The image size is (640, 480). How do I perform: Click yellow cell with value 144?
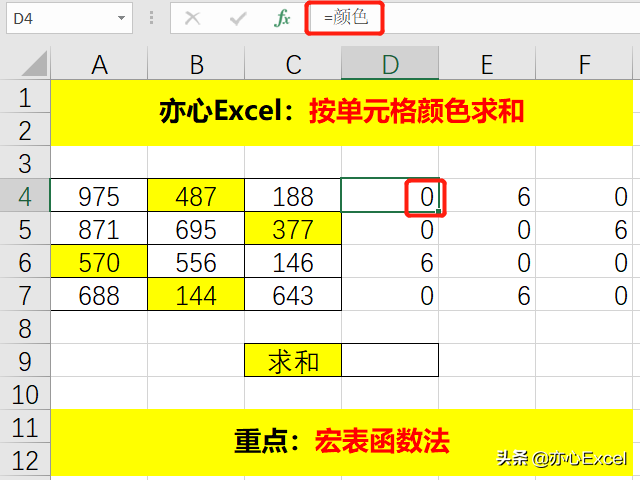coord(196,294)
